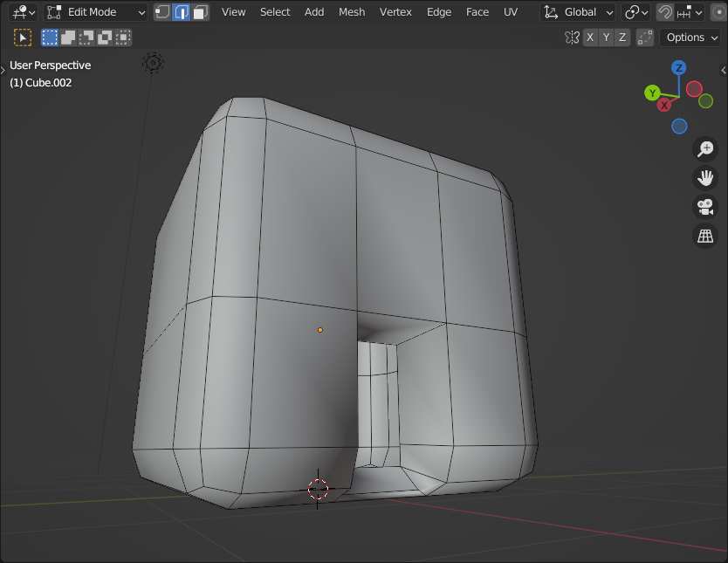The width and height of the screenshot is (728, 563).
Task: Click the Z axis on navigation gizmo
Action: pyautogui.click(x=679, y=68)
